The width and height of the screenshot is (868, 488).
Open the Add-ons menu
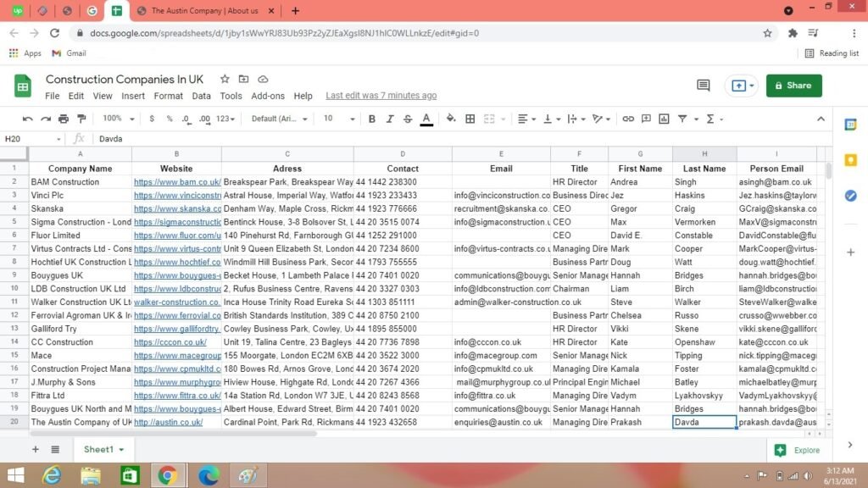pos(268,96)
